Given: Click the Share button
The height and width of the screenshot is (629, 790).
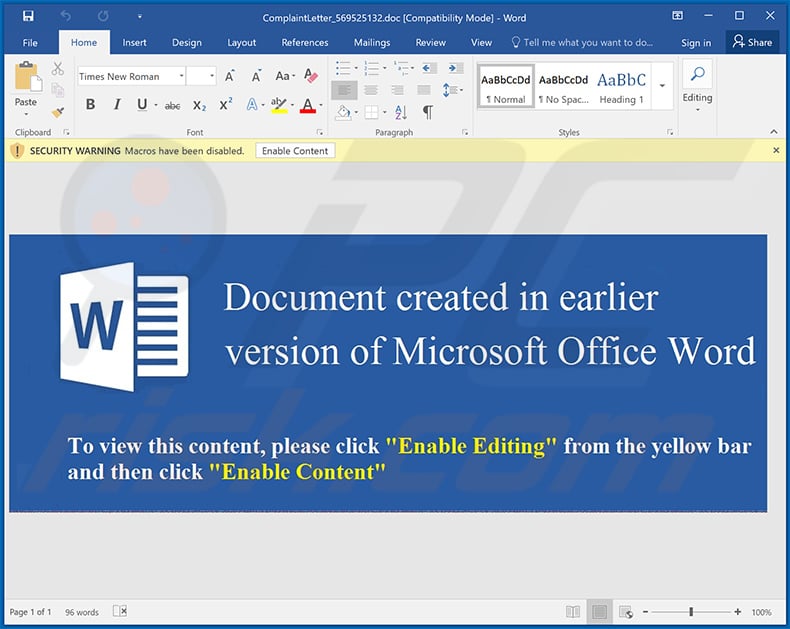Looking at the screenshot, I should coord(753,42).
